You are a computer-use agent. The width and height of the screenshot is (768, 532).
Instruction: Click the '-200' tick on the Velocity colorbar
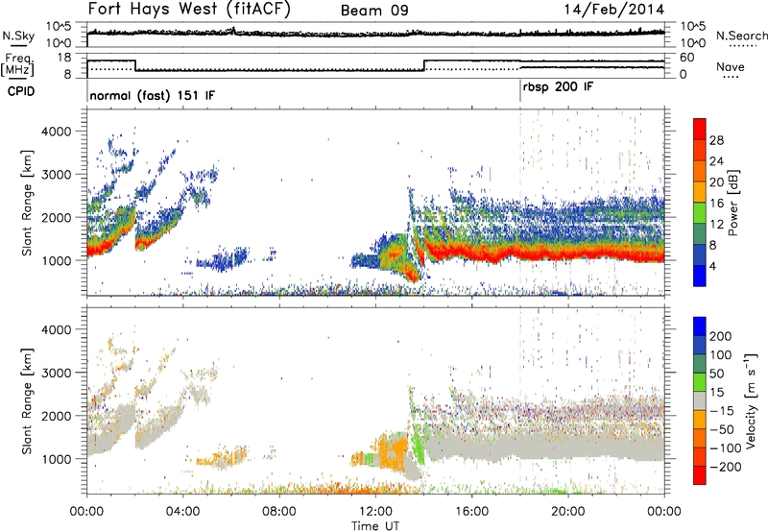[x=726, y=467]
